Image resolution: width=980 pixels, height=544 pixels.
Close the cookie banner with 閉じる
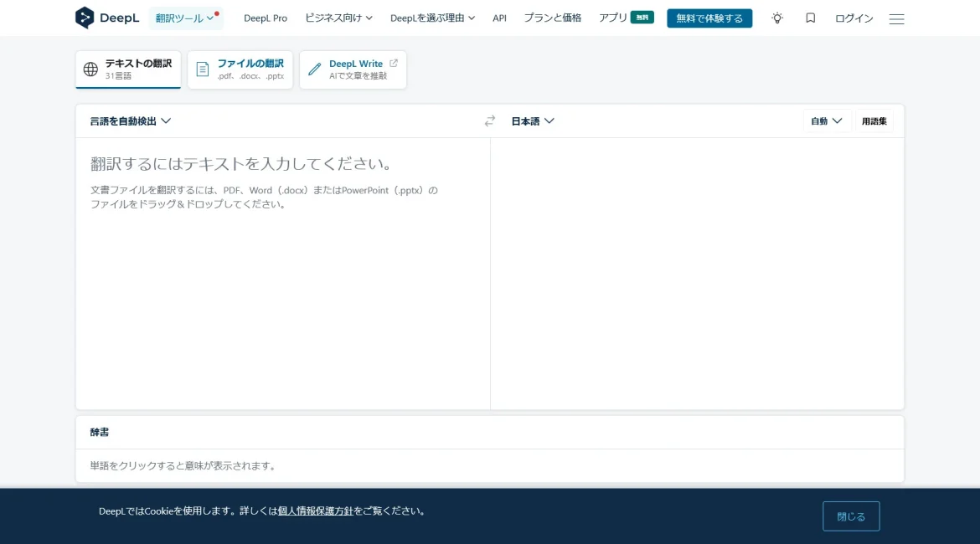click(851, 516)
